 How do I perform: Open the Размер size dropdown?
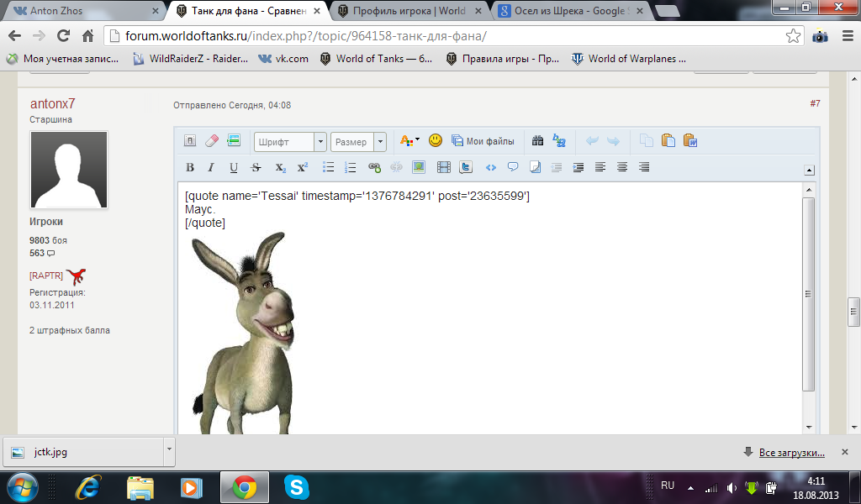click(380, 142)
